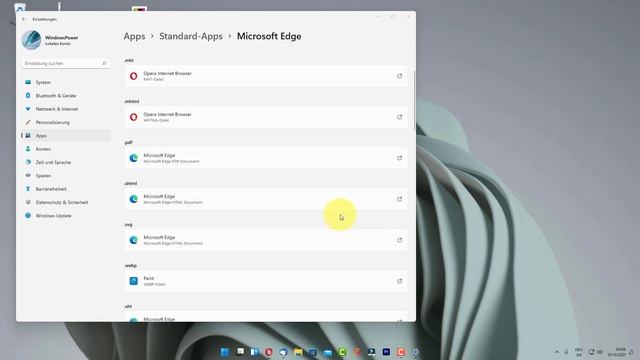The image size is (640, 360).
Task: Open link icon on the .shtml row
Action: tap(399, 199)
